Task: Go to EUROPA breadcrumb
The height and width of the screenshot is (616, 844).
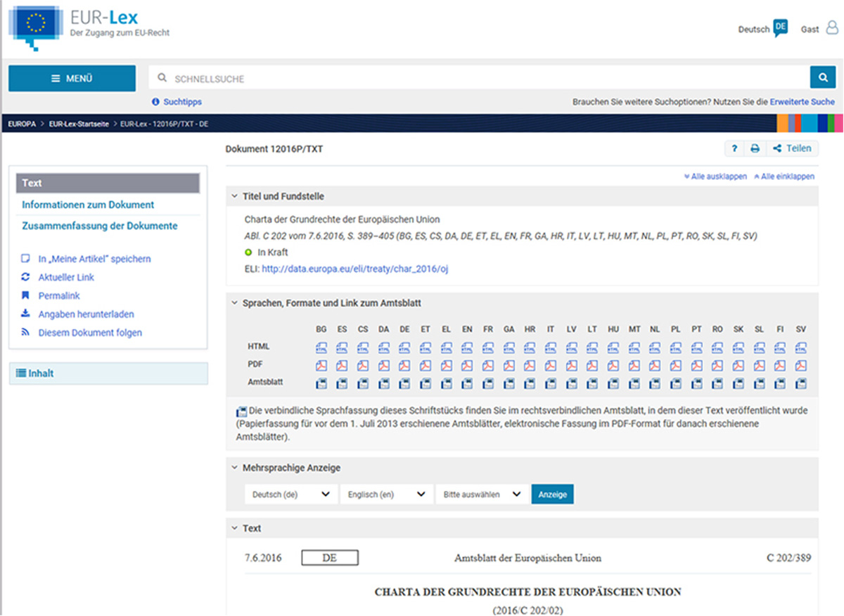Action: (x=22, y=124)
